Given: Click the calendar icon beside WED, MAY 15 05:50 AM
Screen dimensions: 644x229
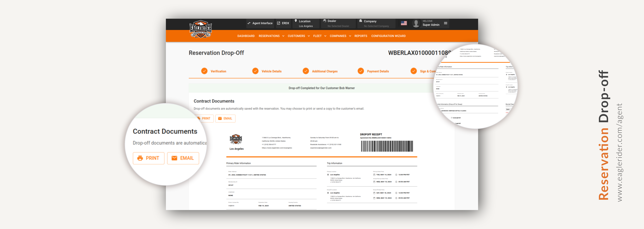Looking at the screenshot, I should [x=374, y=182].
